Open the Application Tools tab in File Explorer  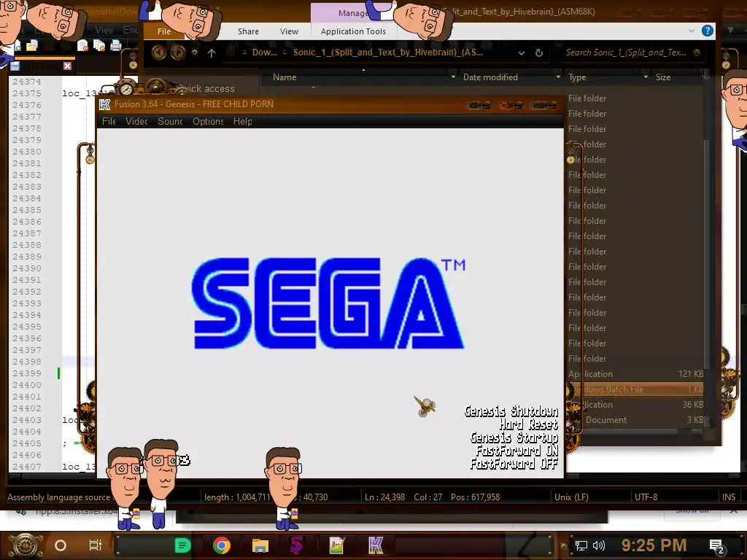pyautogui.click(x=353, y=31)
